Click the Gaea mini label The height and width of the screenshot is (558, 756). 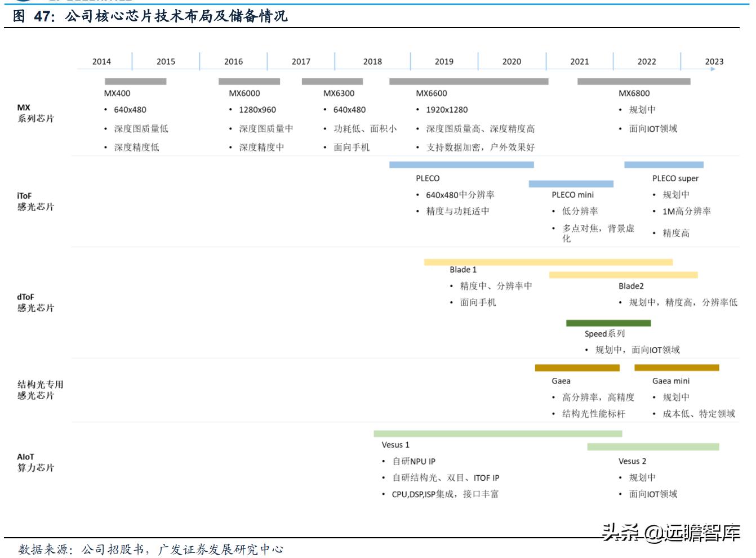[x=670, y=381]
